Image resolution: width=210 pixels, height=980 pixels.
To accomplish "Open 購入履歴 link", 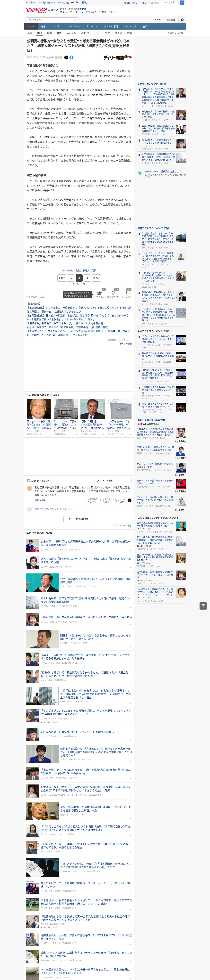I will [171, 20].
